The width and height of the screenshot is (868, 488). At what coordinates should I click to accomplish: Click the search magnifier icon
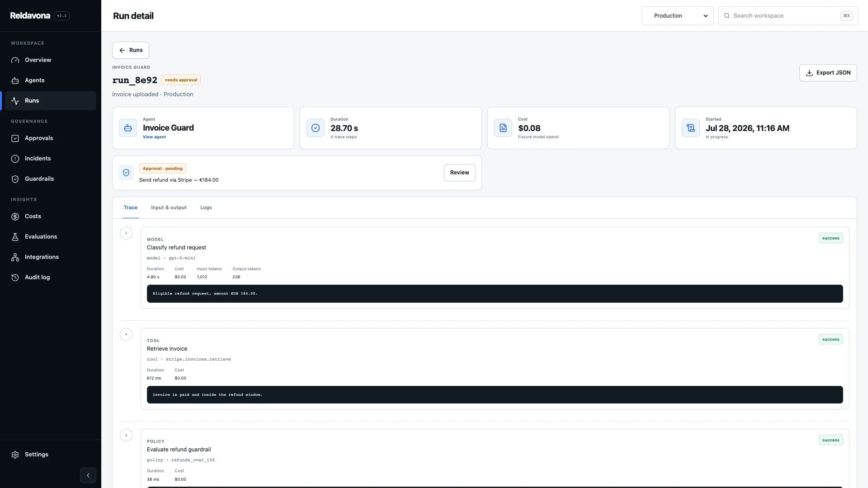(x=727, y=16)
